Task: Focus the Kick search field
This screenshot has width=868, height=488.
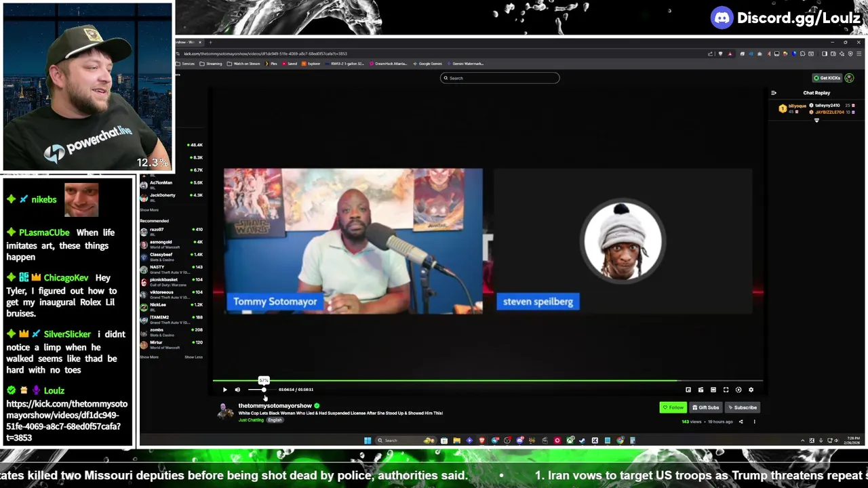Action: [500, 78]
